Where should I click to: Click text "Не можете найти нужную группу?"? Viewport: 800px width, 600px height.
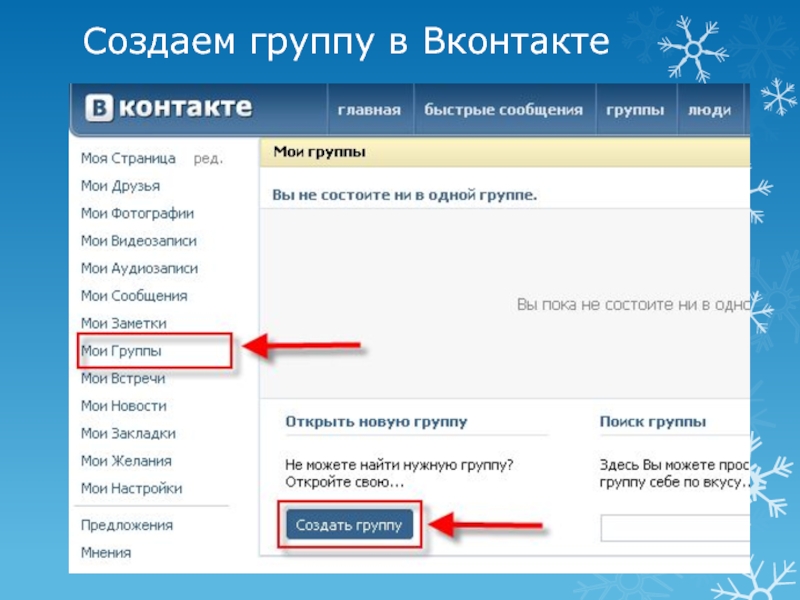coord(399,465)
